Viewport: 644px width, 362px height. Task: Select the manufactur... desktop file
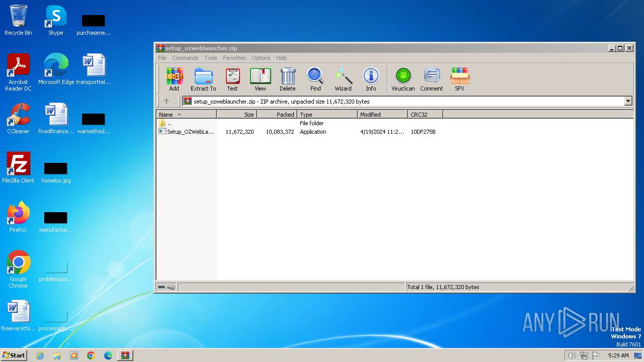click(56, 221)
